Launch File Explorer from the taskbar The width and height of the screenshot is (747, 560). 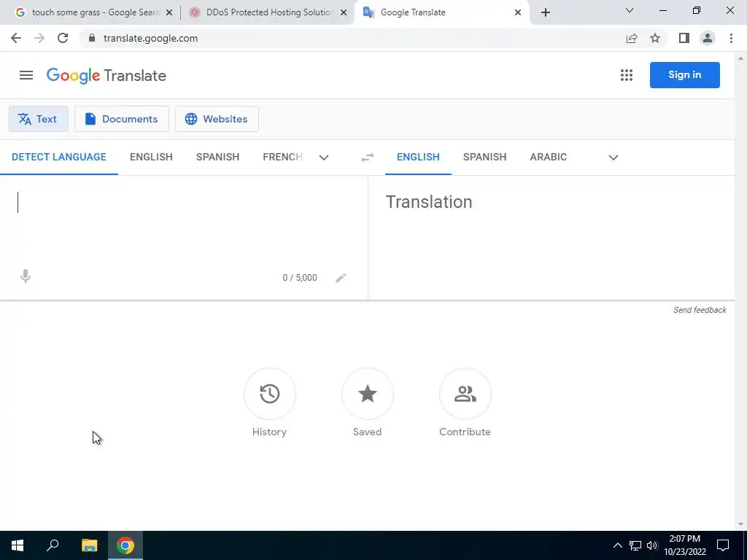click(x=89, y=545)
